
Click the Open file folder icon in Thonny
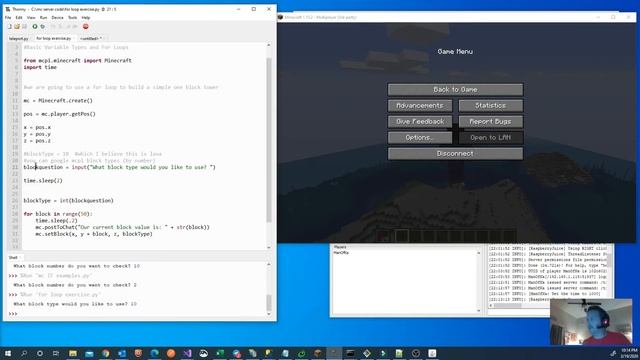17,27
